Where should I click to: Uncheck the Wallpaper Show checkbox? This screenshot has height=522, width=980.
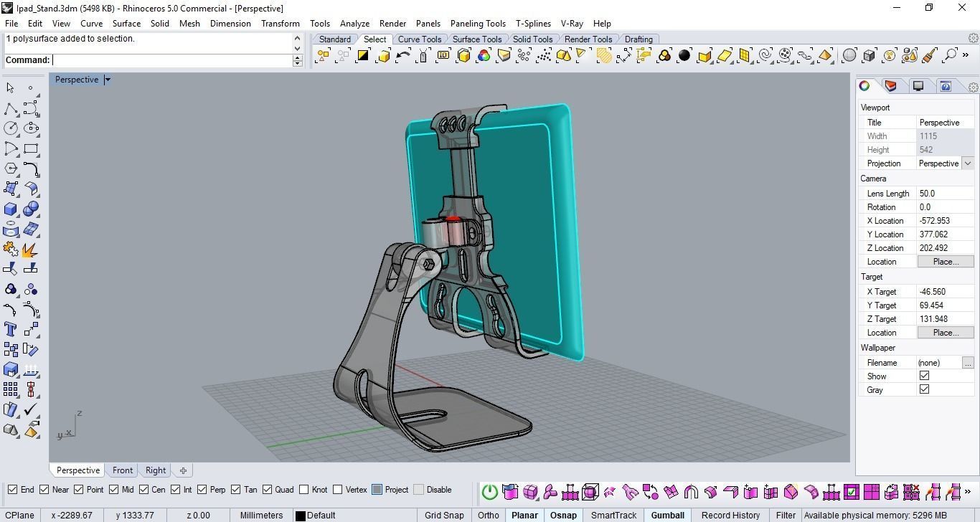[x=924, y=376]
